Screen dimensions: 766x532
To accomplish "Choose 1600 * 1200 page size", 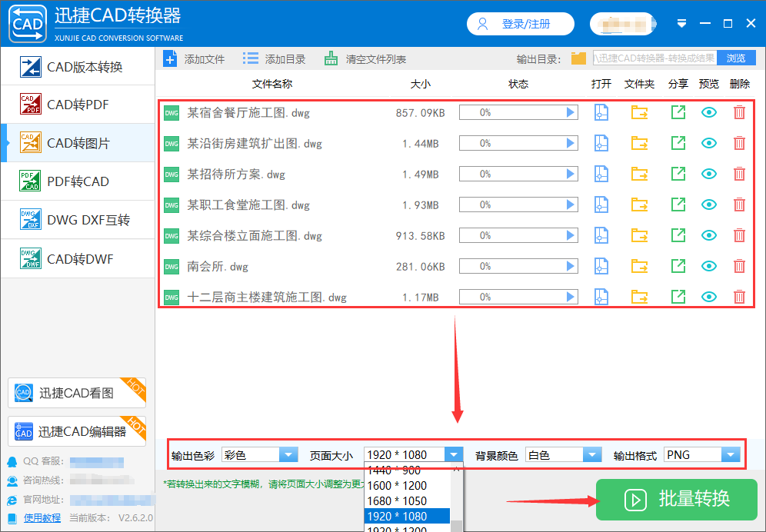I will (407, 486).
